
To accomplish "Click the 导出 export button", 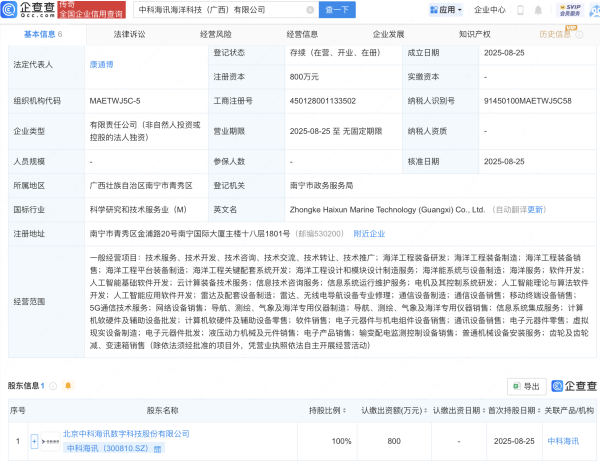I will click(526, 386).
